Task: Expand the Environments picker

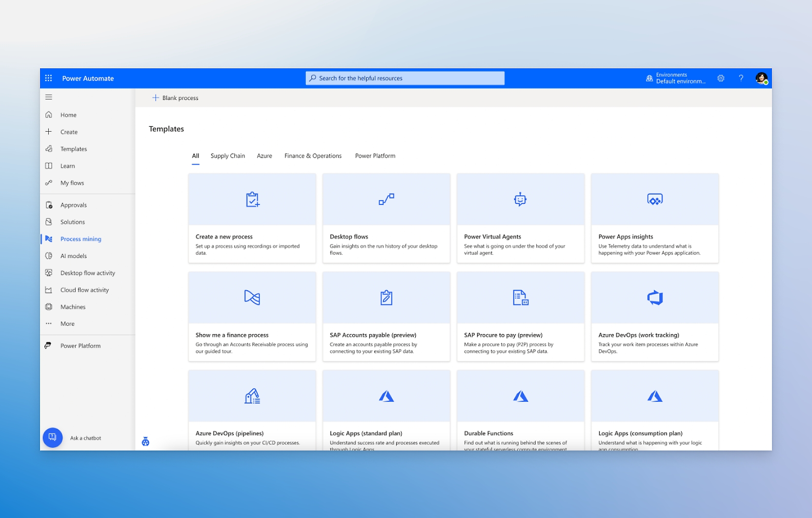Action: click(x=676, y=78)
